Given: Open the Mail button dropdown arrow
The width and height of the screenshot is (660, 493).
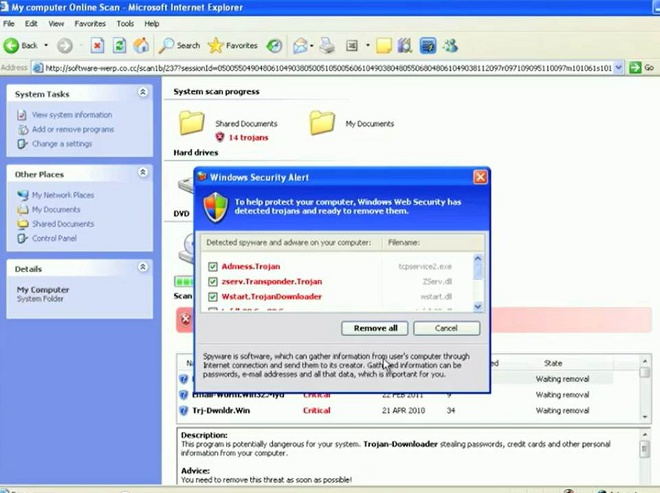Looking at the screenshot, I should (x=311, y=45).
